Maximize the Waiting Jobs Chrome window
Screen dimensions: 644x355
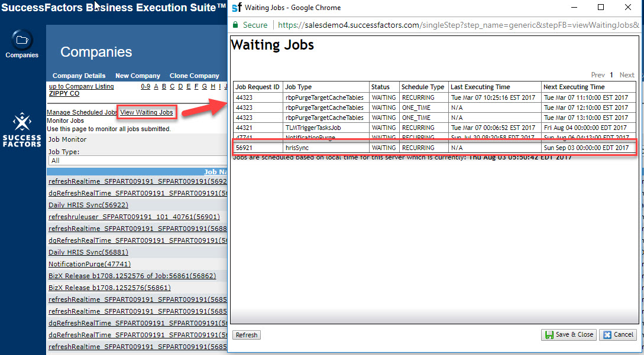coord(601,8)
